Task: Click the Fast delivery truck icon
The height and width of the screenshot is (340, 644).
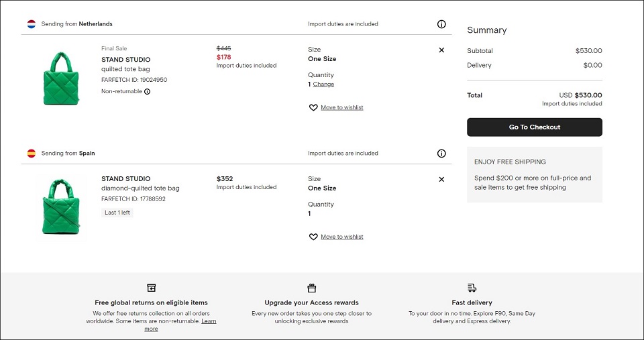Action: point(472,288)
